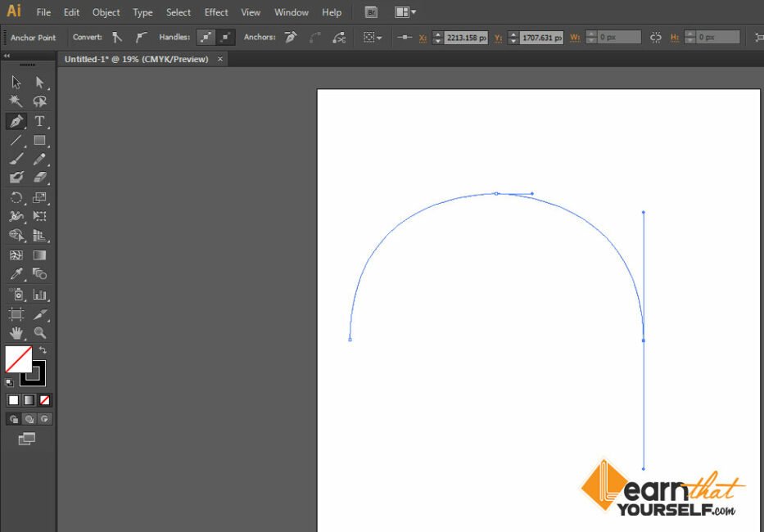
Task: Switch to the Untitled-1 document tab
Action: [x=135, y=59]
